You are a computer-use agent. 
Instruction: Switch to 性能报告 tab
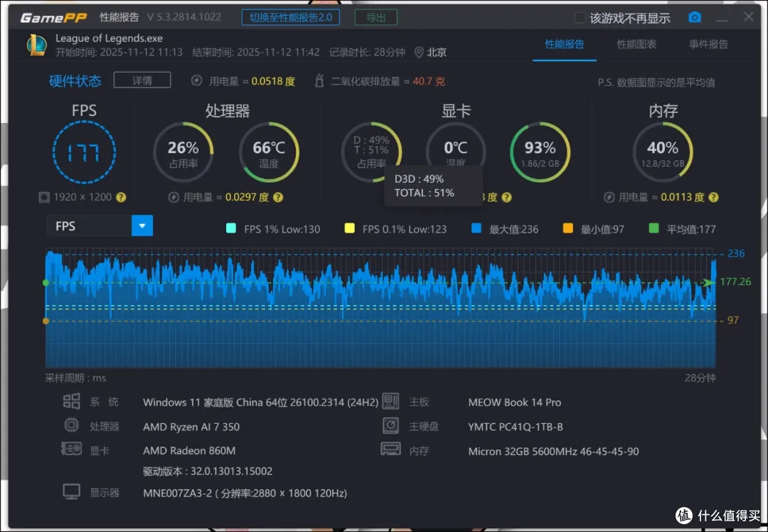[x=564, y=44]
